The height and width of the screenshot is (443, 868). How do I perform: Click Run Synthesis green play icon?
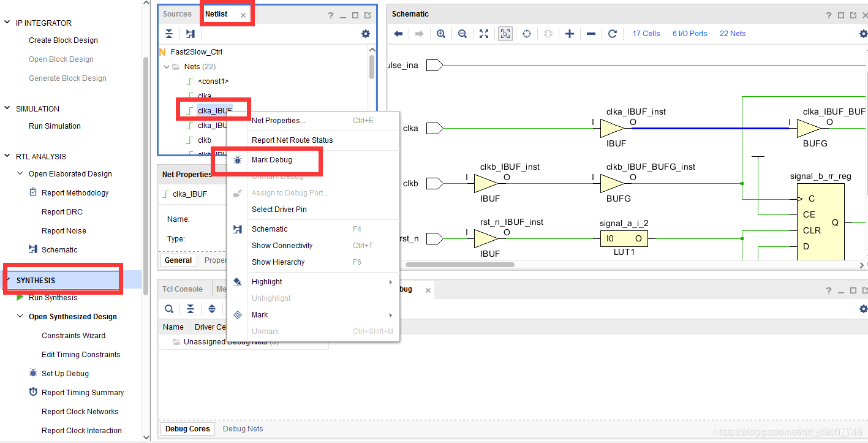click(20, 297)
